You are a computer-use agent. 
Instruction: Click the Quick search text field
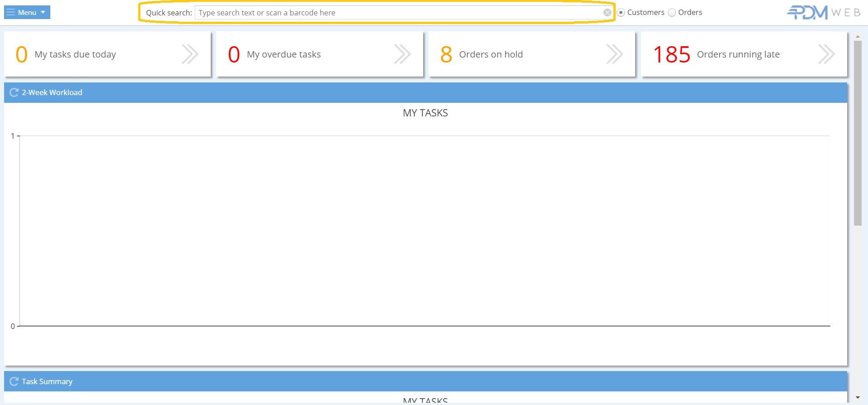[x=399, y=13]
